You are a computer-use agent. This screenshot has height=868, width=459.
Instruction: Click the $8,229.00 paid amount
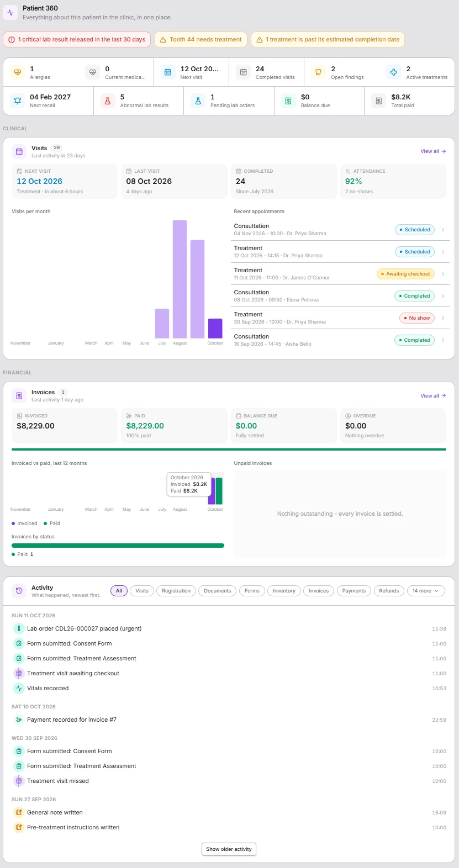point(145,426)
